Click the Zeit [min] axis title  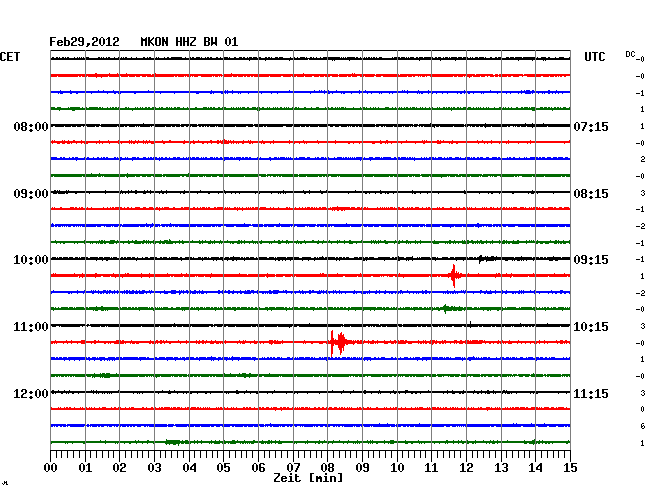pos(308,478)
